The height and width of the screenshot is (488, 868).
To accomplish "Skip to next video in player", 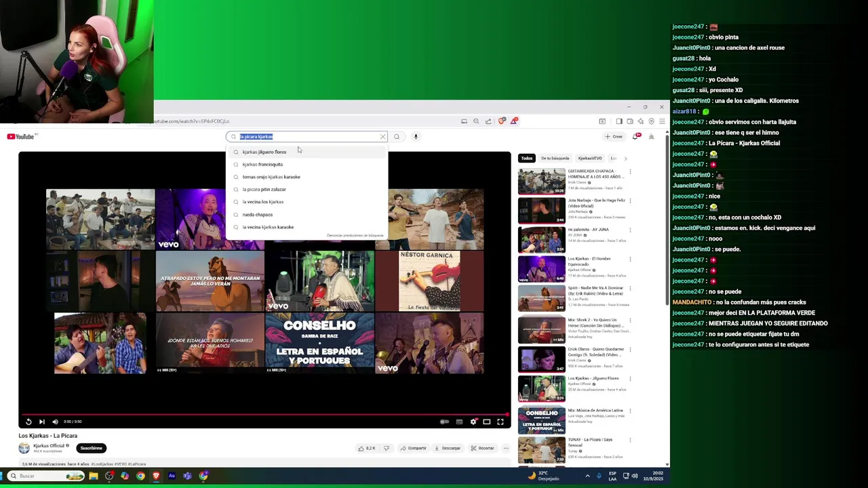I will coord(41,422).
